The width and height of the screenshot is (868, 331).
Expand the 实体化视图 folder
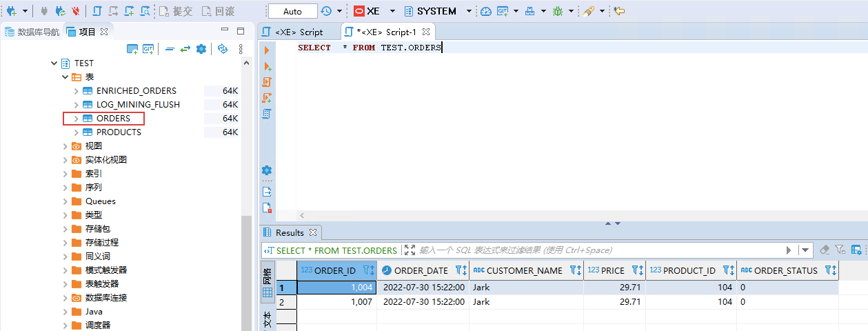coord(65,160)
